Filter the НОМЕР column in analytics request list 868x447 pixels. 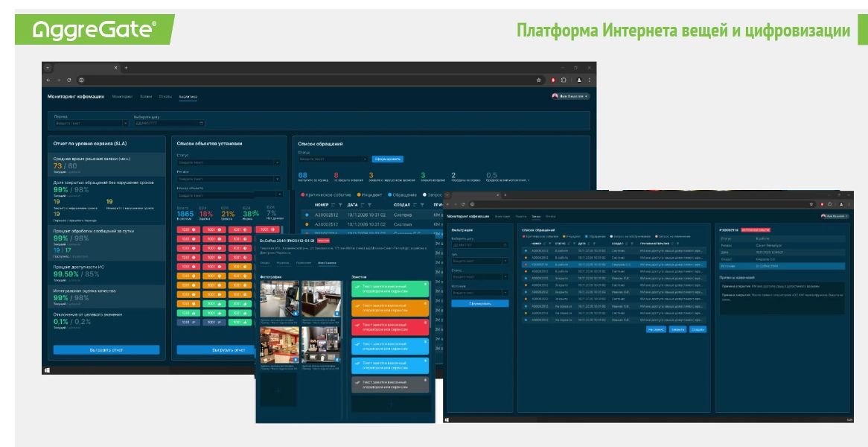point(341,205)
